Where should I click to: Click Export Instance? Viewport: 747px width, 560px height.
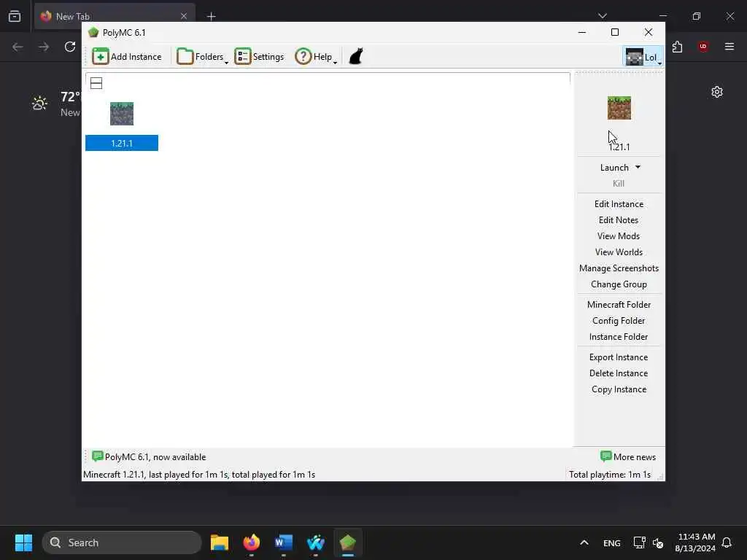[619, 357]
